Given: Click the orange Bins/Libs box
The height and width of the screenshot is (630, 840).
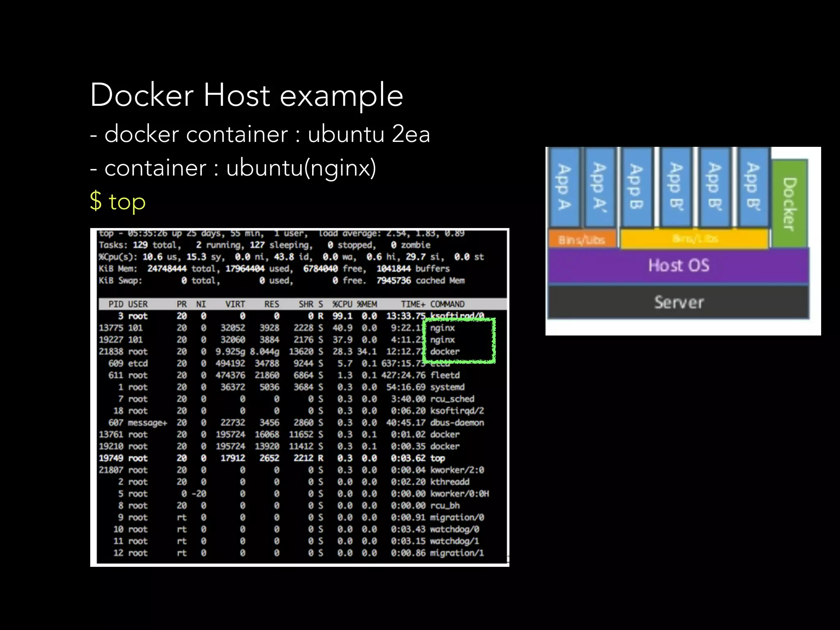Looking at the screenshot, I should click(x=582, y=240).
